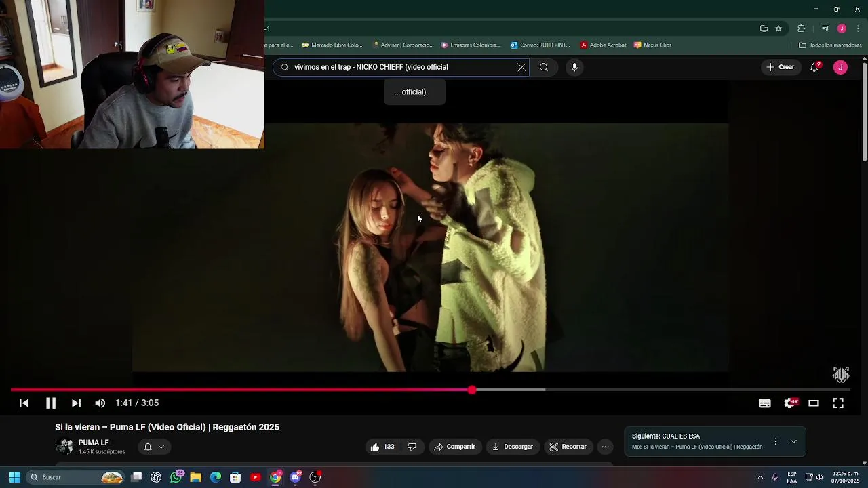Screen dimensions: 868x488
Task: Open Task View on the taskbar
Action: pos(136,477)
